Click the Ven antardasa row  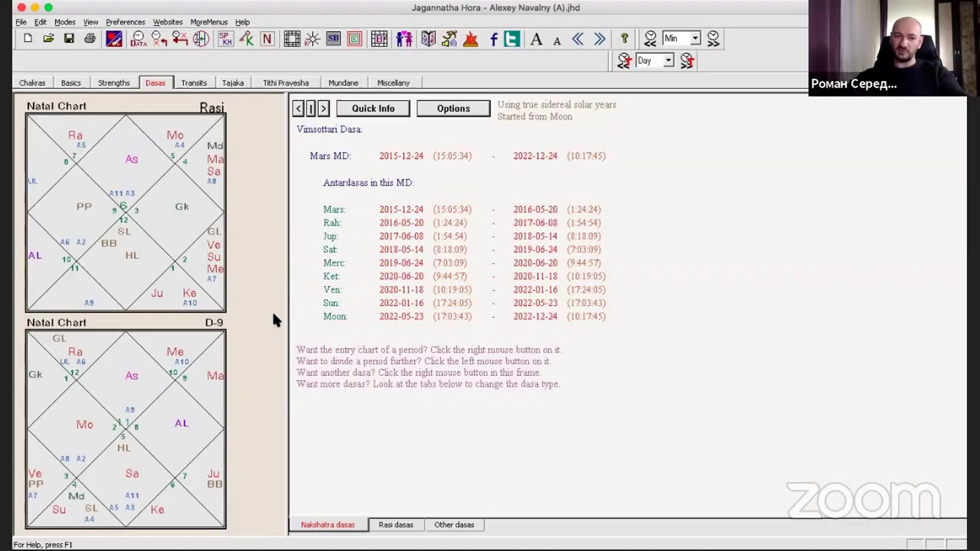[464, 290]
